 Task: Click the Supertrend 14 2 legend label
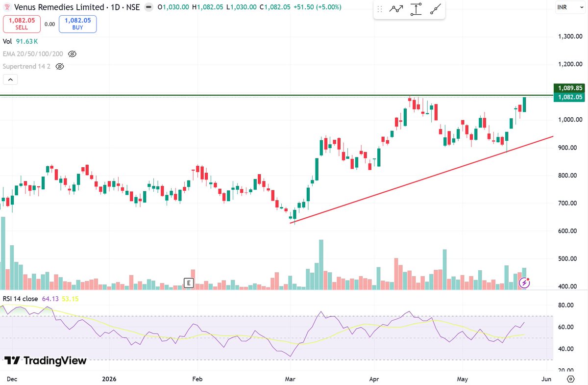pyautogui.click(x=27, y=66)
